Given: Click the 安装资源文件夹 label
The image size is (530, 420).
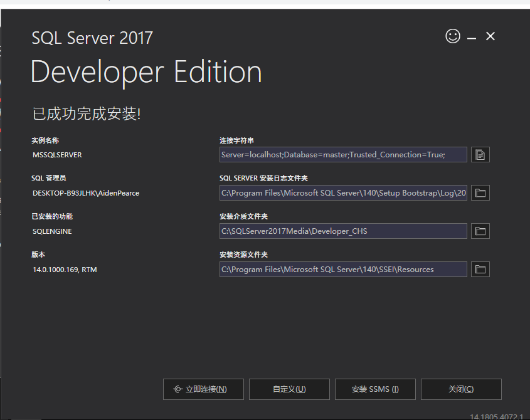Looking at the screenshot, I should pos(243,255).
